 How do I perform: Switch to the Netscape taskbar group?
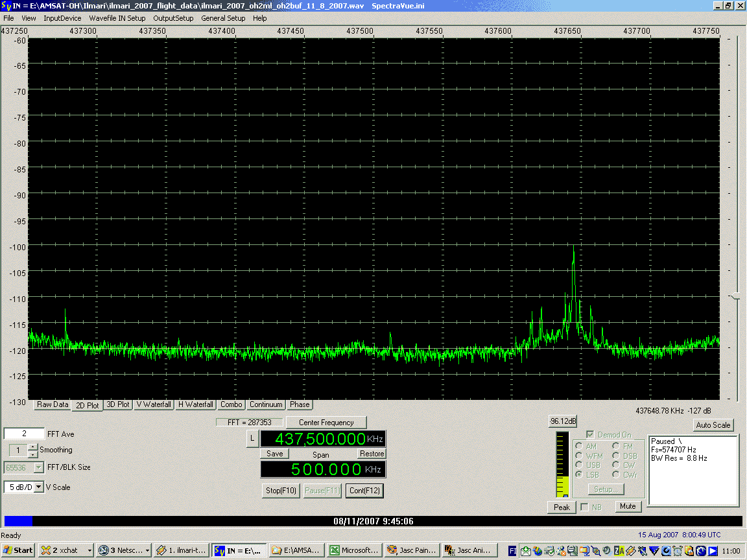click(x=124, y=550)
